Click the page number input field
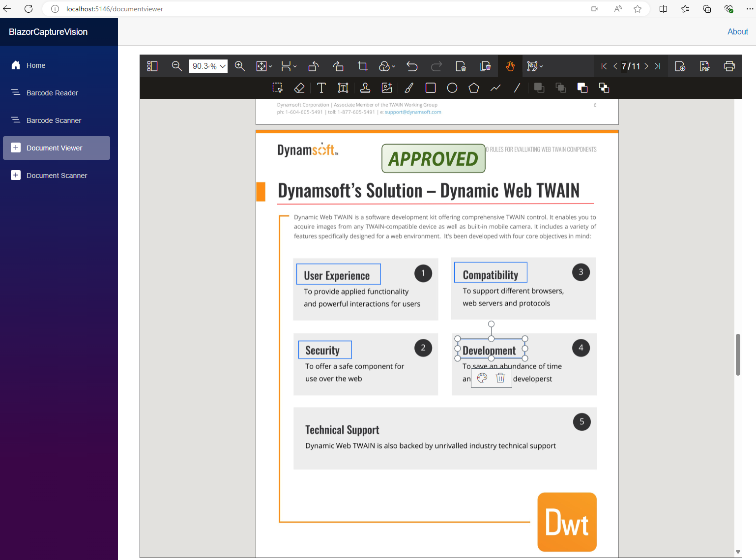 [x=624, y=66]
